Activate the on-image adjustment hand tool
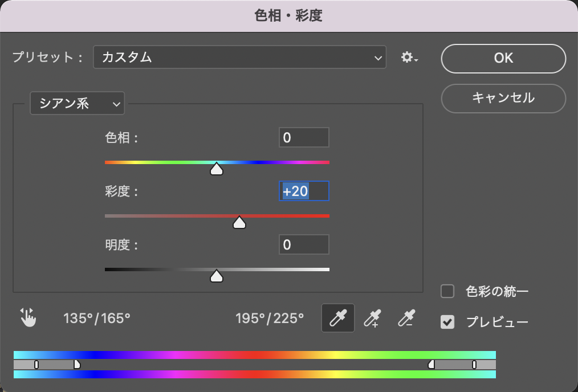 (28, 317)
